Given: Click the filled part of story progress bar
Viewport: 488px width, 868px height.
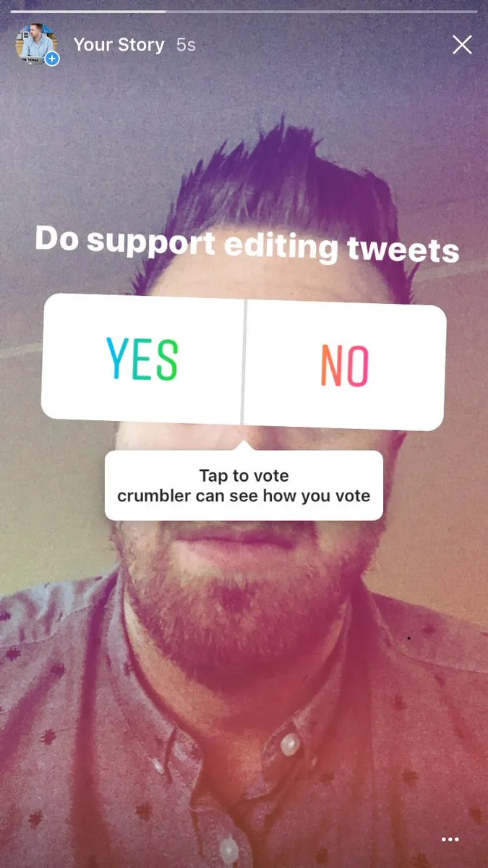Looking at the screenshot, I should (x=88, y=12).
